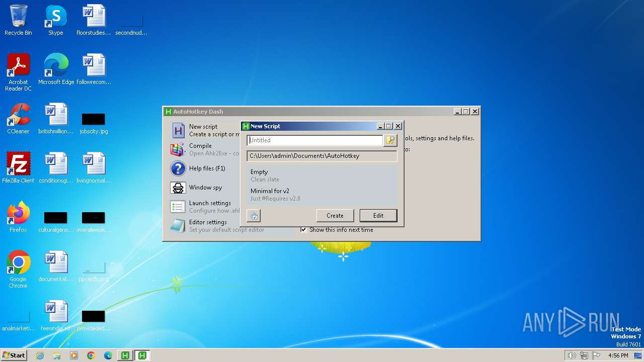
Task: Launch the Window spy tool
Action: [x=205, y=188]
